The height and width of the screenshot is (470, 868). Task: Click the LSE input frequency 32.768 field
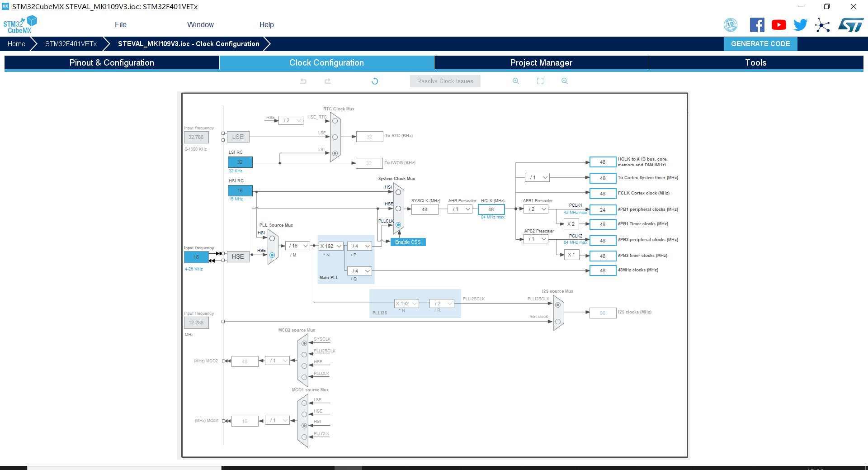click(x=196, y=137)
